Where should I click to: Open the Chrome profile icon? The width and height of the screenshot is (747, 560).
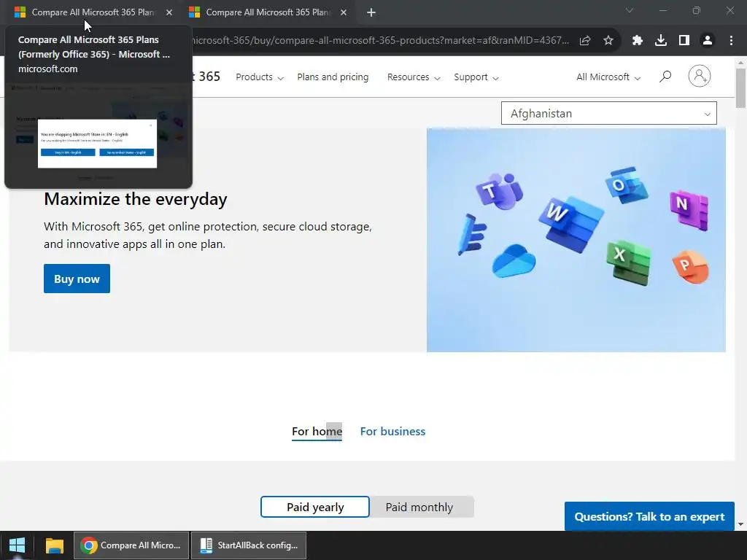(x=708, y=41)
